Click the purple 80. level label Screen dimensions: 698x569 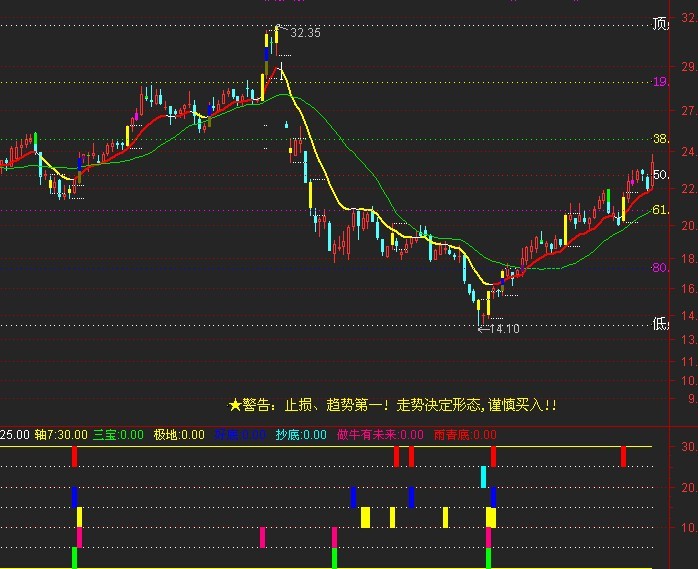click(x=660, y=268)
